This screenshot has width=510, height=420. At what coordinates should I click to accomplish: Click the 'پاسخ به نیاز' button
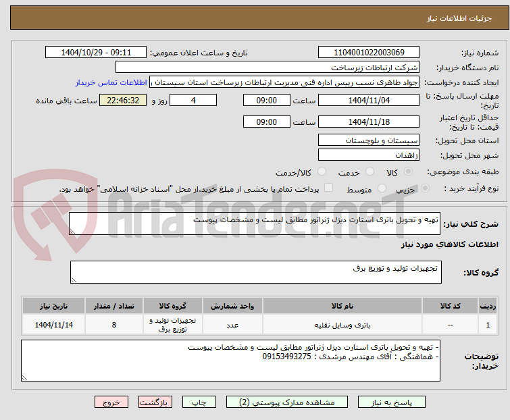[x=392, y=402]
